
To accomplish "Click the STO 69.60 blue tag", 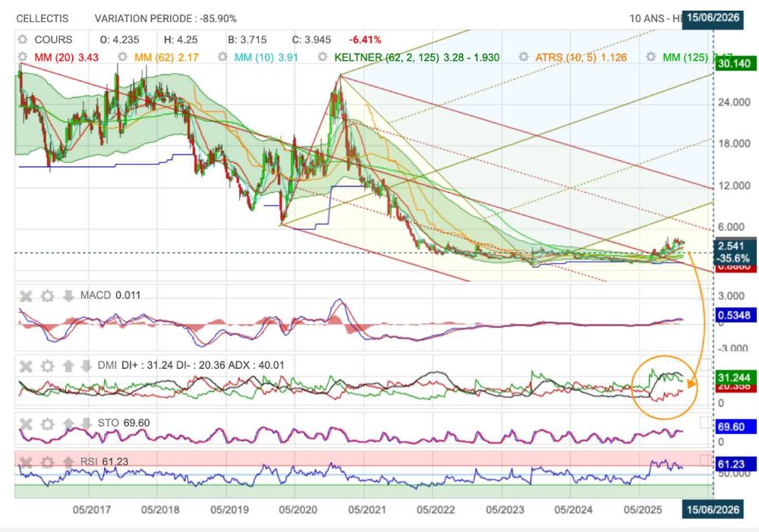I will pos(734,427).
